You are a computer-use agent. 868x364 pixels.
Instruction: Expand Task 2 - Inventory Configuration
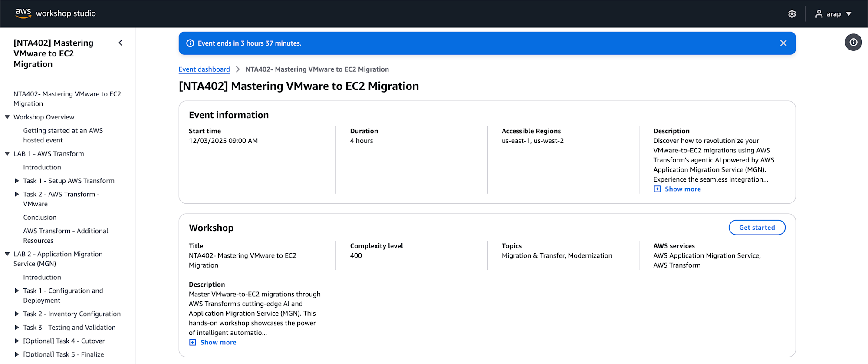(17, 314)
